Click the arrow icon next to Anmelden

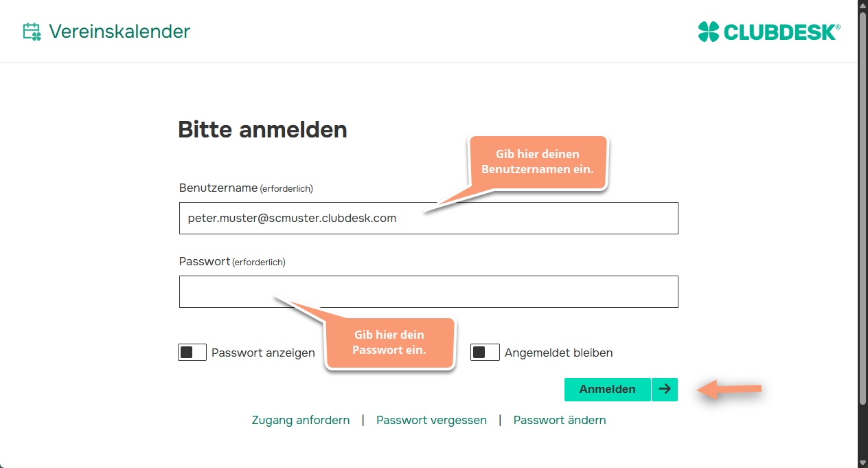coord(664,389)
